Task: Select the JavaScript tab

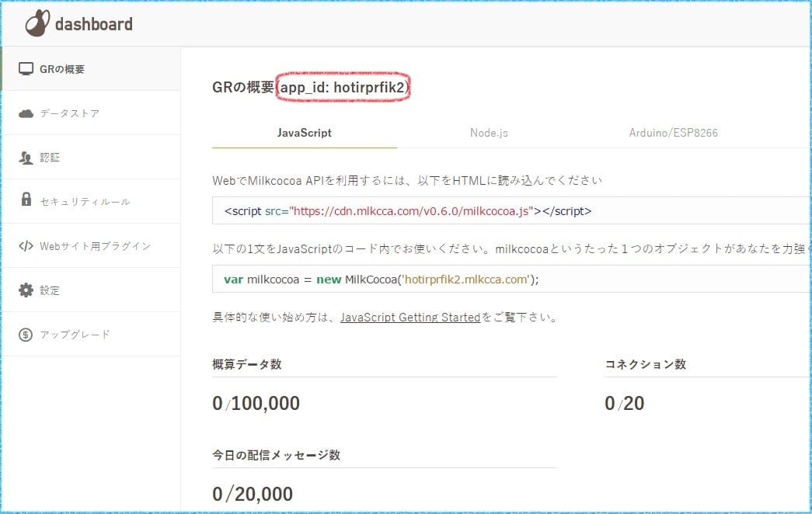Action: 304,133
